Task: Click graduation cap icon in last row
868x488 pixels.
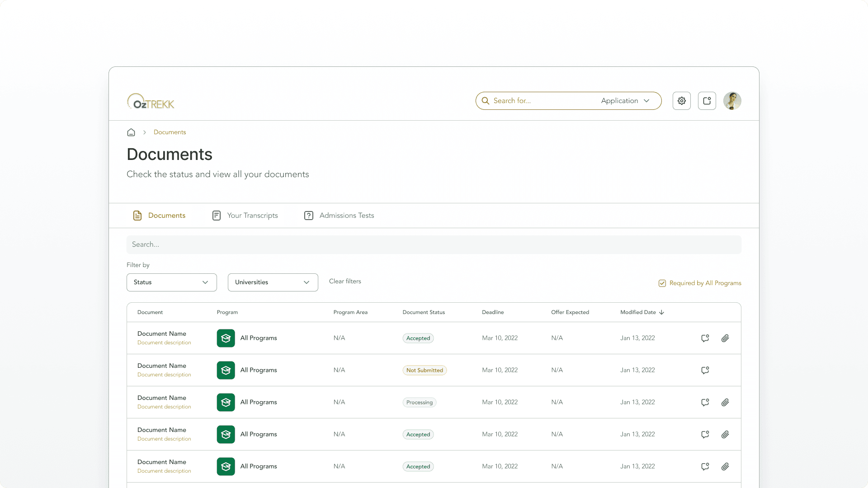Action: point(226,466)
